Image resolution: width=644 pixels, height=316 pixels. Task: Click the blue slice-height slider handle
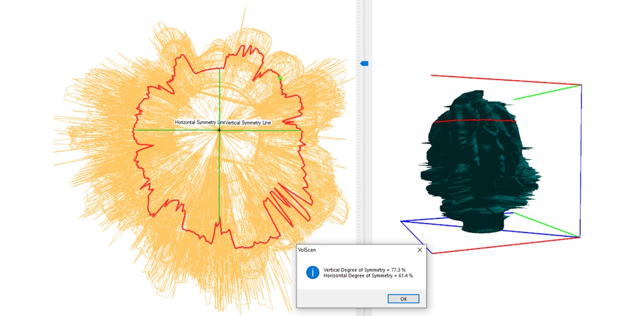(x=364, y=63)
